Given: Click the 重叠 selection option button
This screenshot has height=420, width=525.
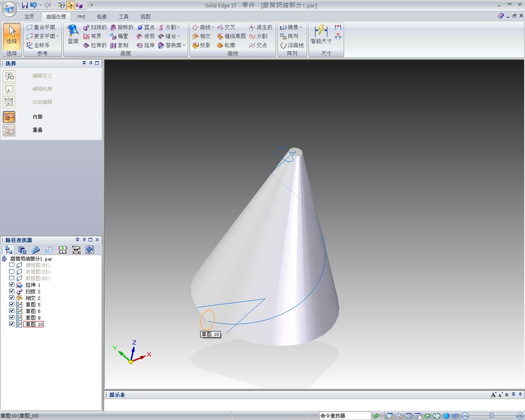Looking at the screenshot, I should tap(9, 130).
